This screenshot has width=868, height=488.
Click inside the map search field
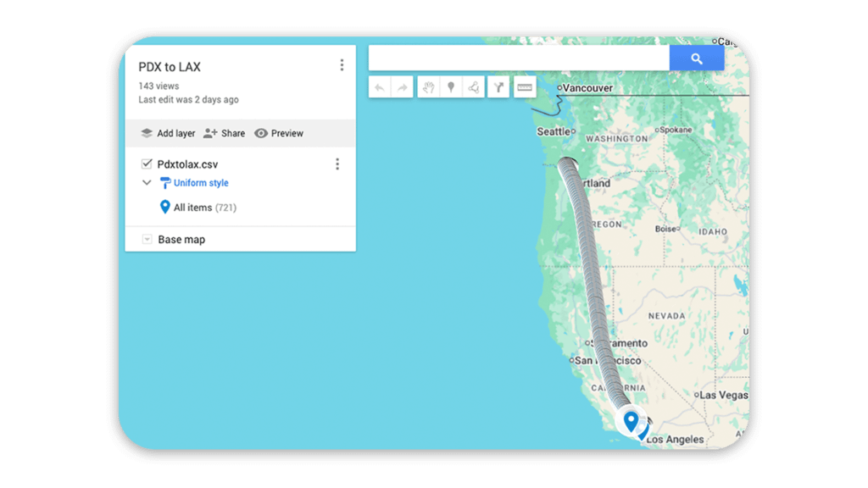(520, 58)
